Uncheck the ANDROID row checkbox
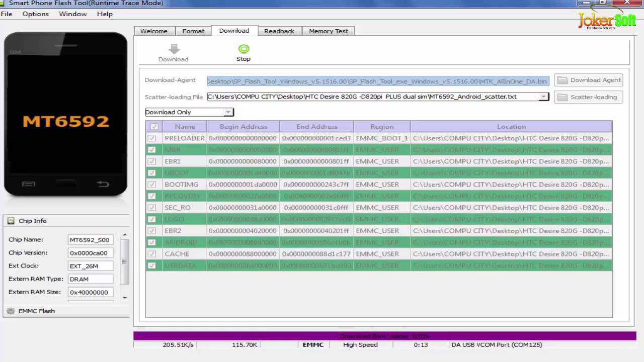Image resolution: width=644 pixels, height=362 pixels. 152,242
